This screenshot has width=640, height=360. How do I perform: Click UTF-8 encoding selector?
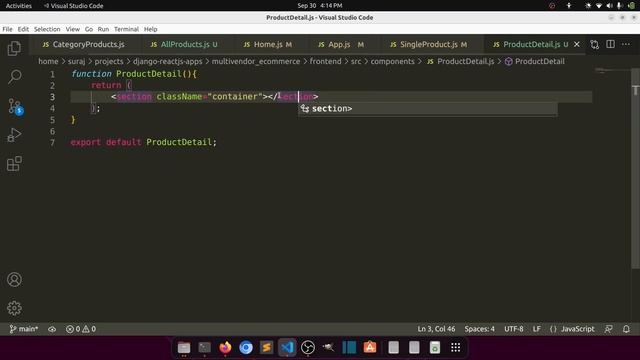point(513,329)
